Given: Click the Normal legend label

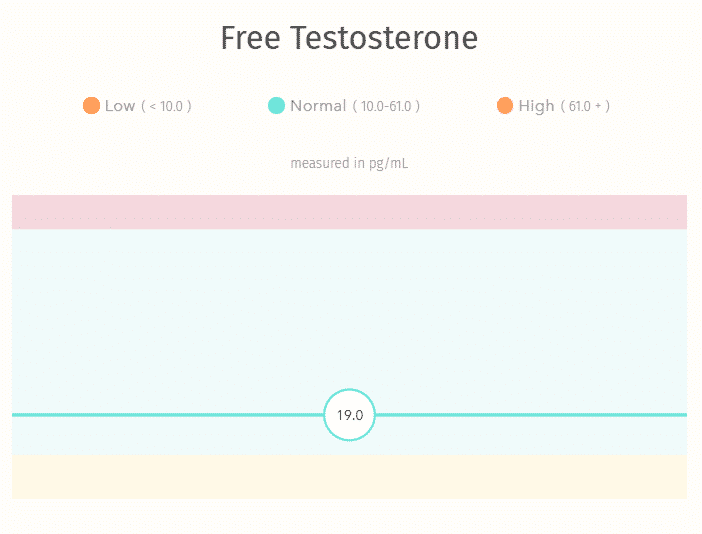Looking at the screenshot, I should [318, 106].
